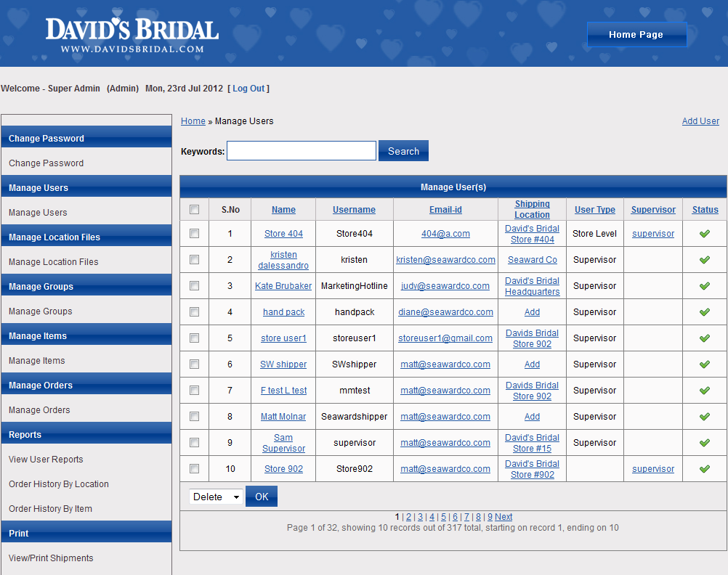Image resolution: width=728 pixels, height=575 pixels.
Task: Sort by Shipping Location column
Action: click(532, 209)
